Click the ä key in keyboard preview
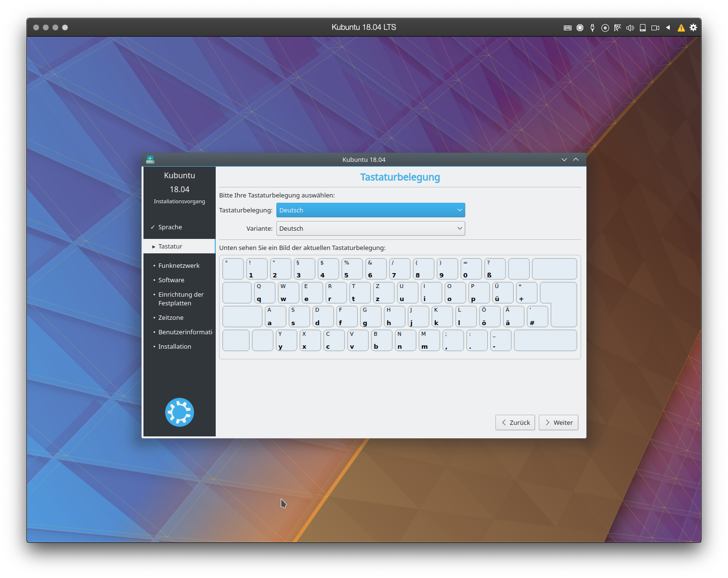The width and height of the screenshot is (728, 578). [513, 316]
